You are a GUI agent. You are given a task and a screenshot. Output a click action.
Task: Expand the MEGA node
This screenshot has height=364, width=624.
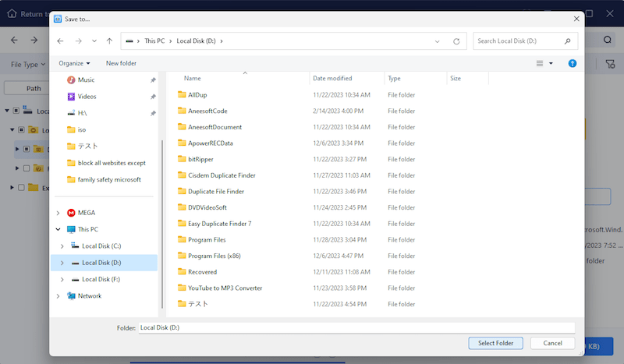58,213
